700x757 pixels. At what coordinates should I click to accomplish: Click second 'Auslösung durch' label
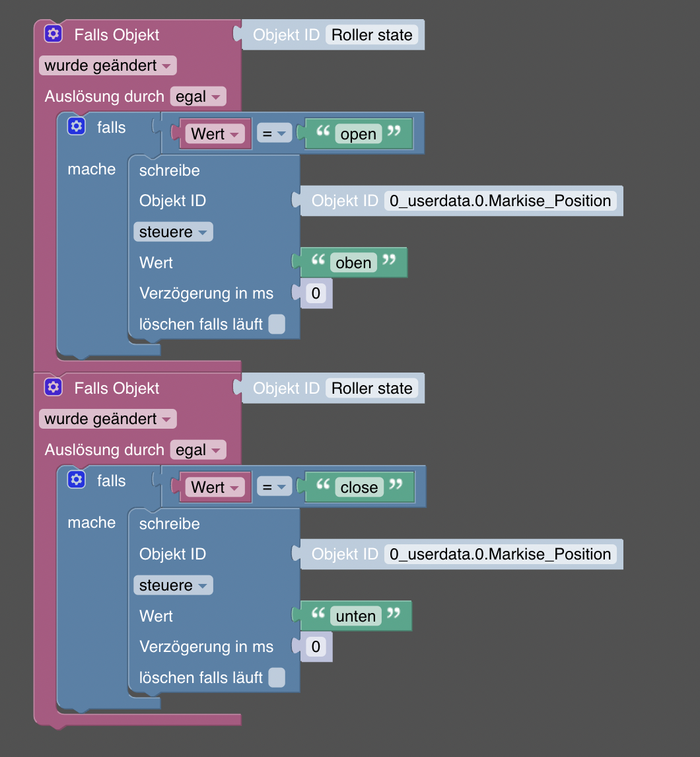click(104, 450)
